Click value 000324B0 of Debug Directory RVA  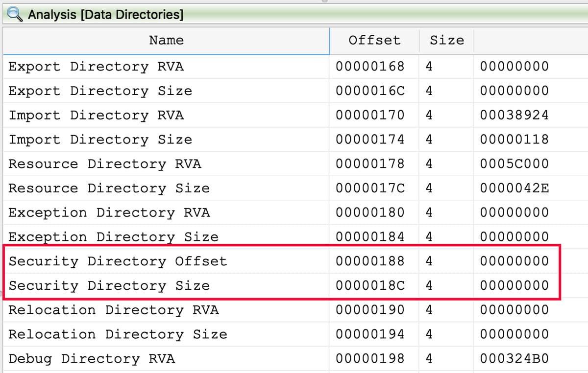(x=514, y=359)
